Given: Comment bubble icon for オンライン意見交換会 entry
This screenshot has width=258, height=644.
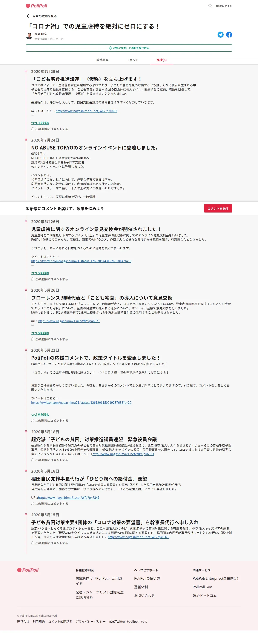Looking at the screenshot, I should tap(32, 279).
